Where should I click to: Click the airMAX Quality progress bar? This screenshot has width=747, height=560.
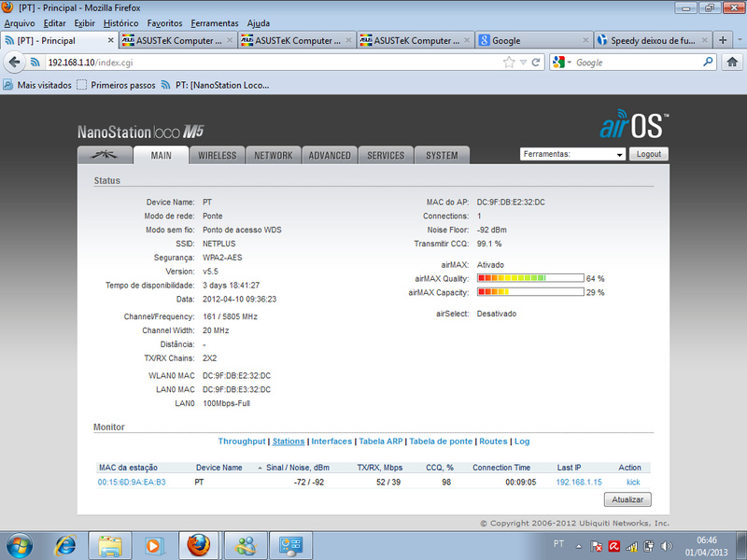(x=530, y=278)
